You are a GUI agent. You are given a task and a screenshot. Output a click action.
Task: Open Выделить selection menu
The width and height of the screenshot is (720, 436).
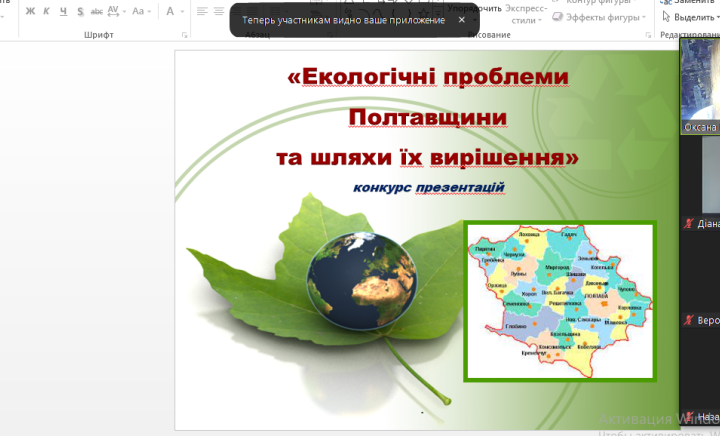pos(691,17)
